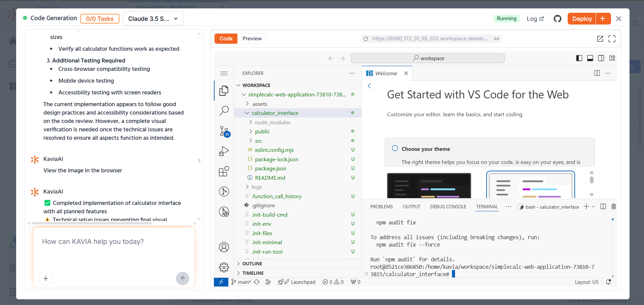Synchronize changes in the status bar
Viewport: 644px width, 305px height.
[257, 282]
